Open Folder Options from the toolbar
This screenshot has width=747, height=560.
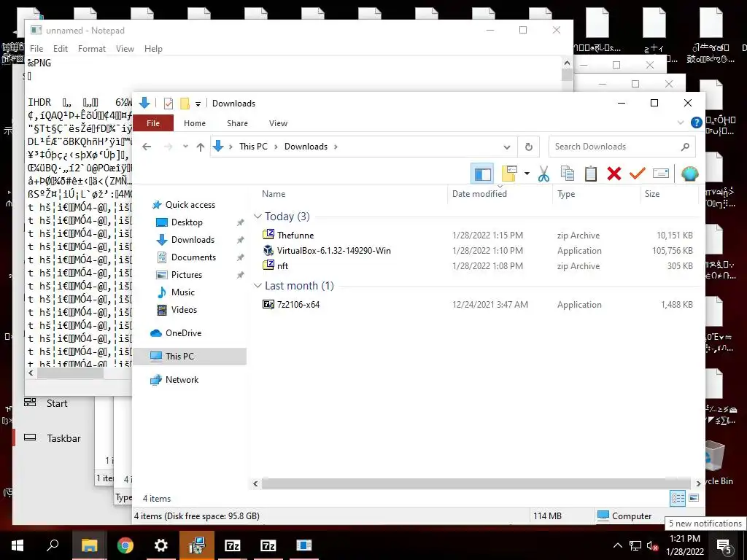508,174
